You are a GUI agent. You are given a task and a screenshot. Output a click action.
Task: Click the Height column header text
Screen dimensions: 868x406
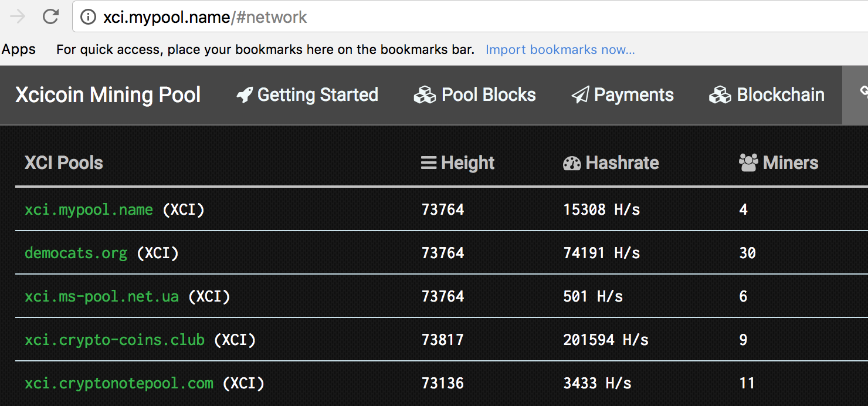pyautogui.click(x=468, y=163)
